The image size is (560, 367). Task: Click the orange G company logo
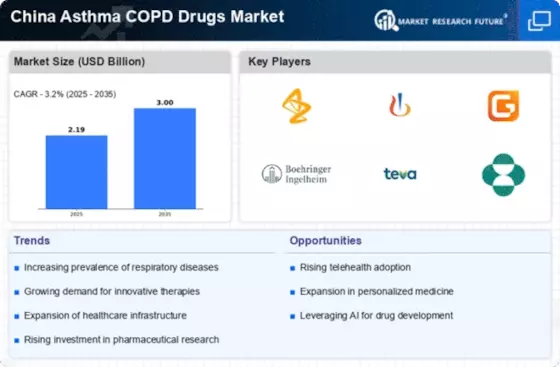[x=504, y=106]
